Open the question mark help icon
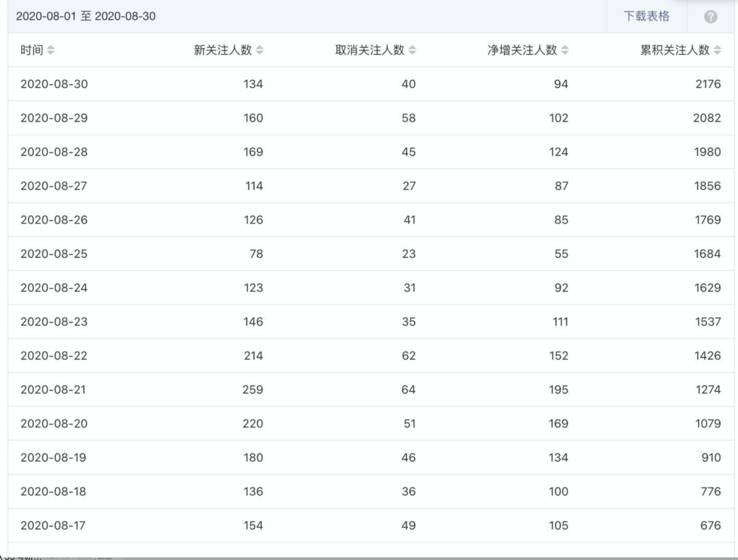This screenshot has width=738, height=560. click(x=711, y=17)
